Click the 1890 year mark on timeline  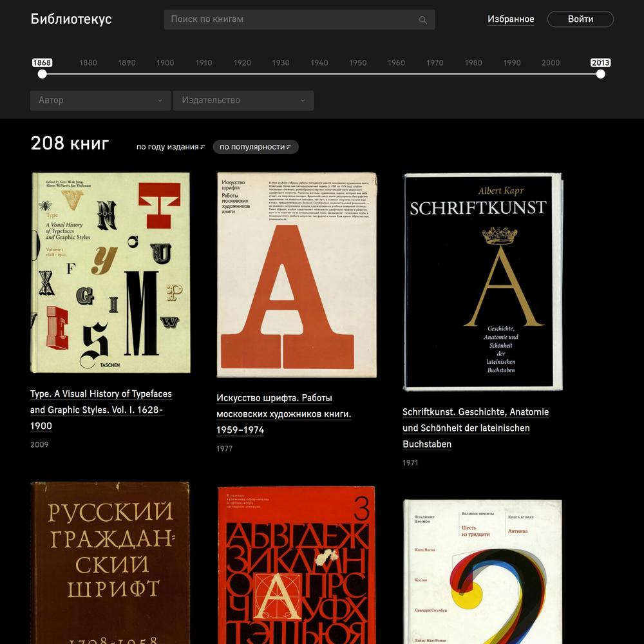[x=127, y=63]
